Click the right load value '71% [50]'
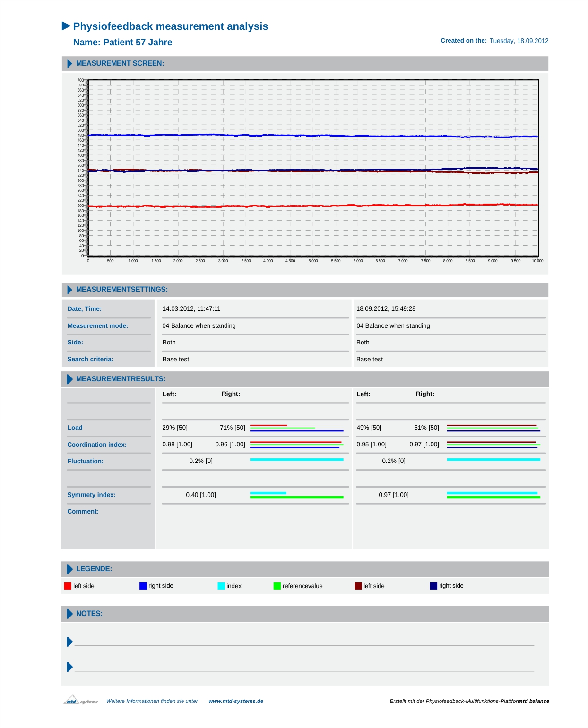Screen dimensions: 588x728 tap(233, 428)
